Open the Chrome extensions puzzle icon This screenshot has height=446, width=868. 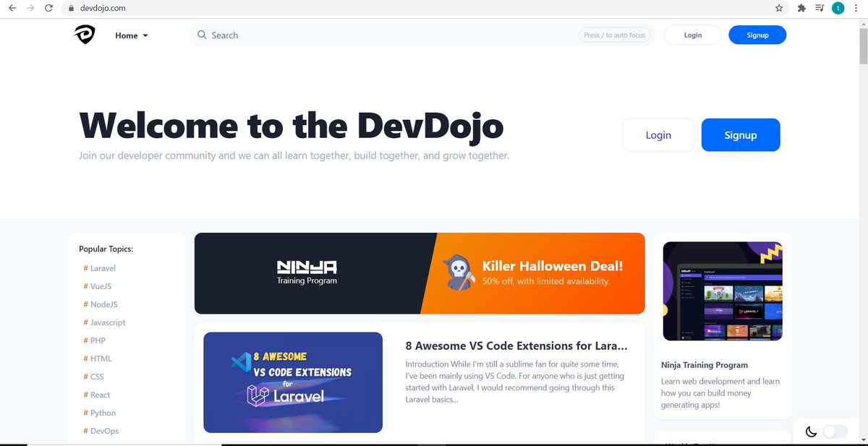pyautogui.click(x=801, y=8)
